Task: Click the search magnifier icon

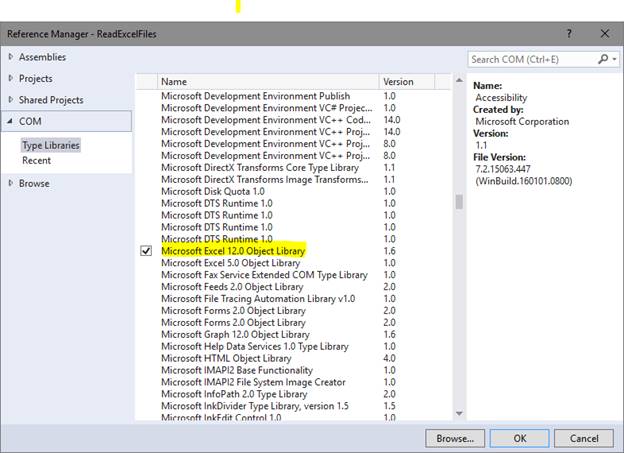Action: click(603, 59)
